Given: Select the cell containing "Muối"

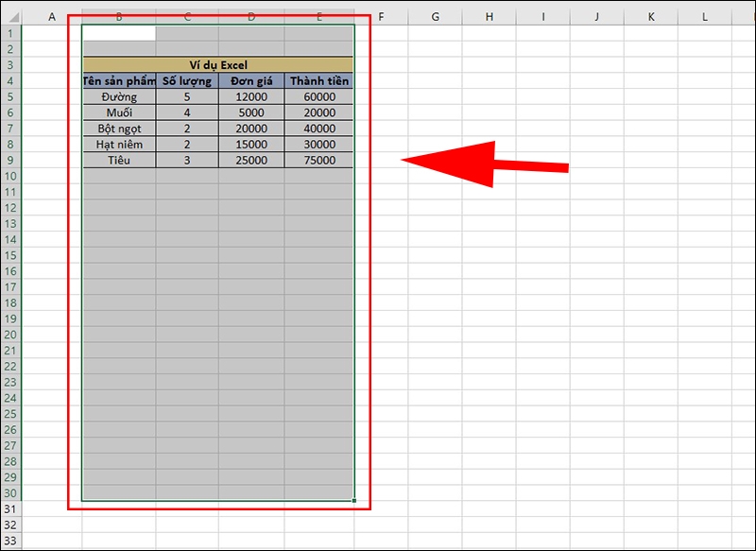Looking at the screenshot, I should 117,112.
